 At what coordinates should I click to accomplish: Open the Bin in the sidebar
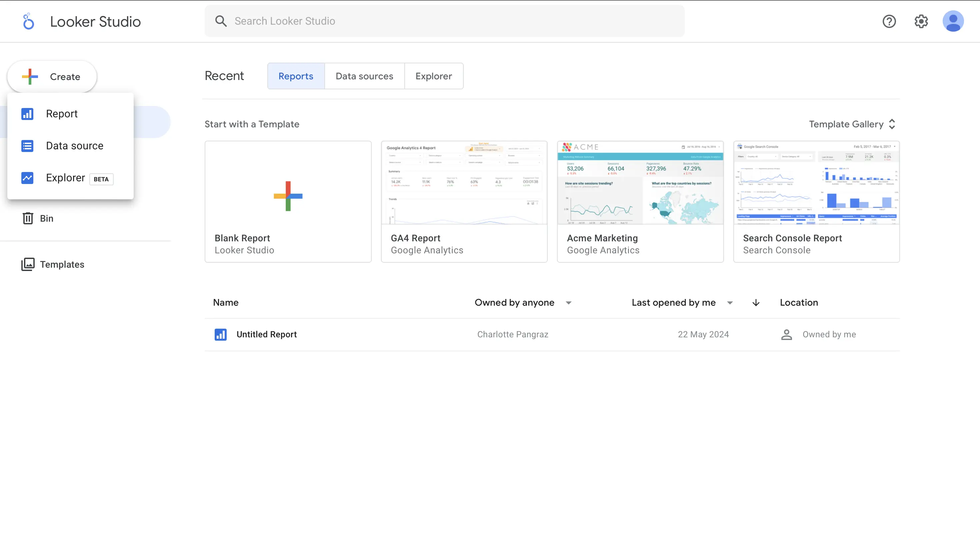coord(38,218)
